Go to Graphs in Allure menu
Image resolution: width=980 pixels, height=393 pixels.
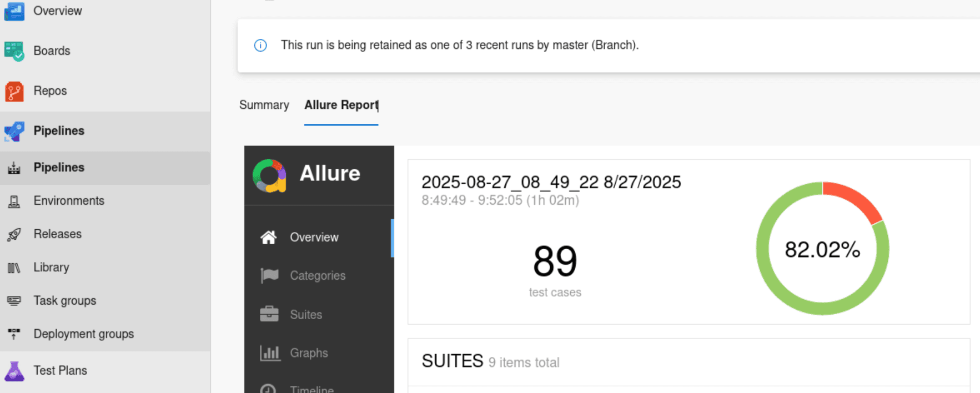[x=309, y=353]
